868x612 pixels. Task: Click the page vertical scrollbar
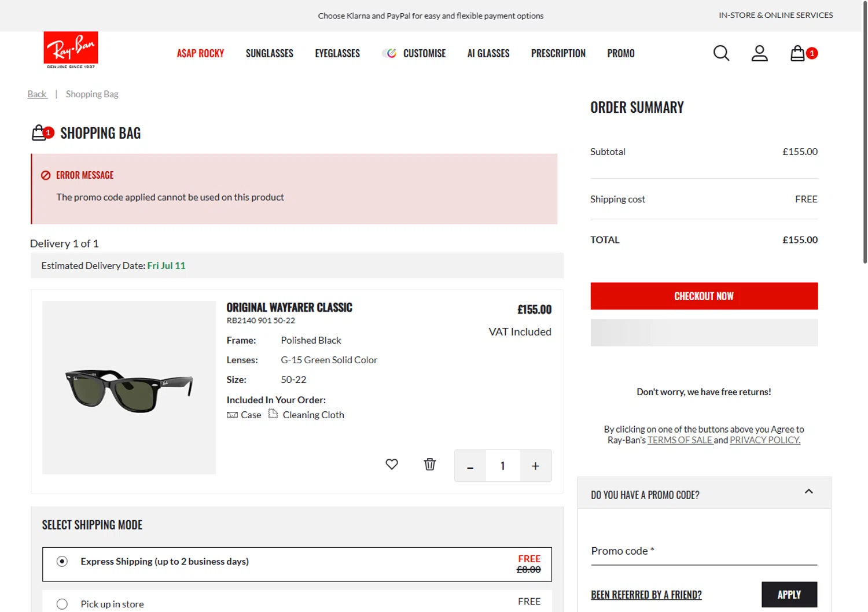tap(865, 133)
